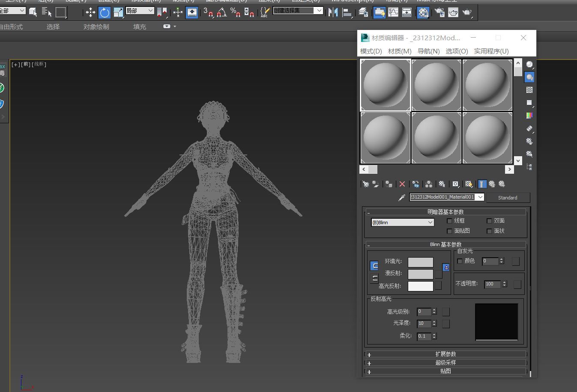
Task: Toggle ambient-diffuse color lock button
Action: pos(374,266)
